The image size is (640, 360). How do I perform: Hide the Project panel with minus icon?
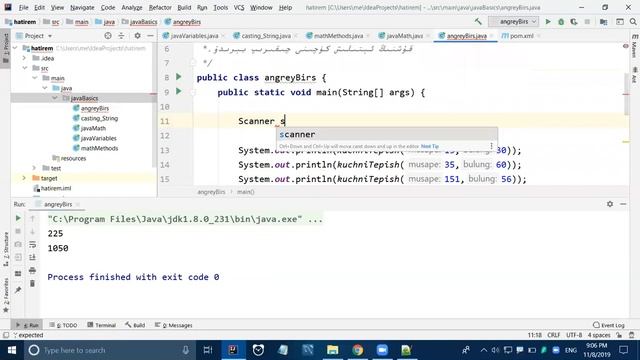(150, 36)
